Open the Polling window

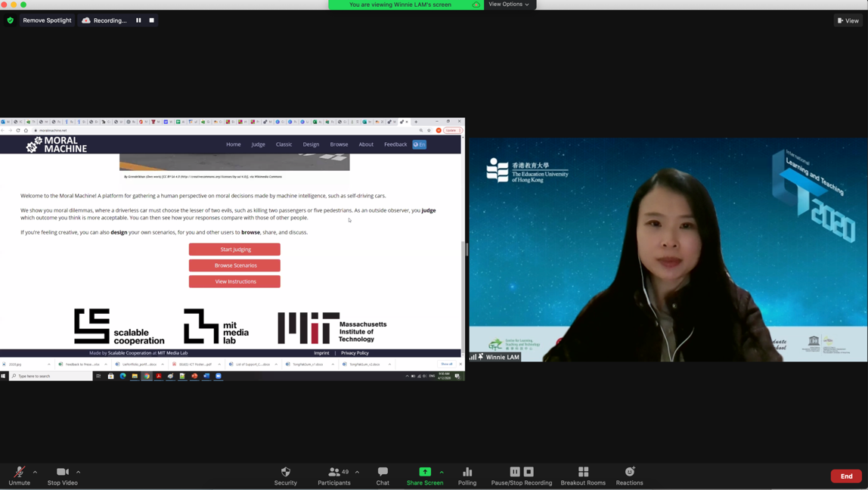tap(467, 476)
